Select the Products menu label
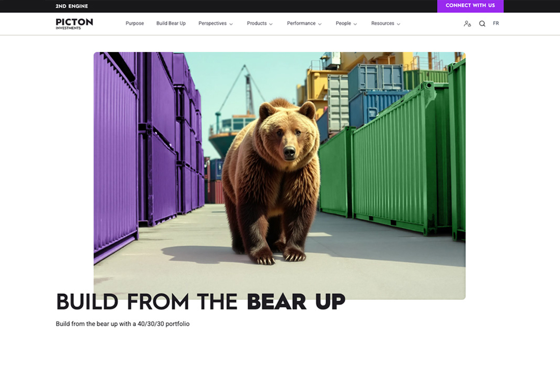 [x=257, y=23]
